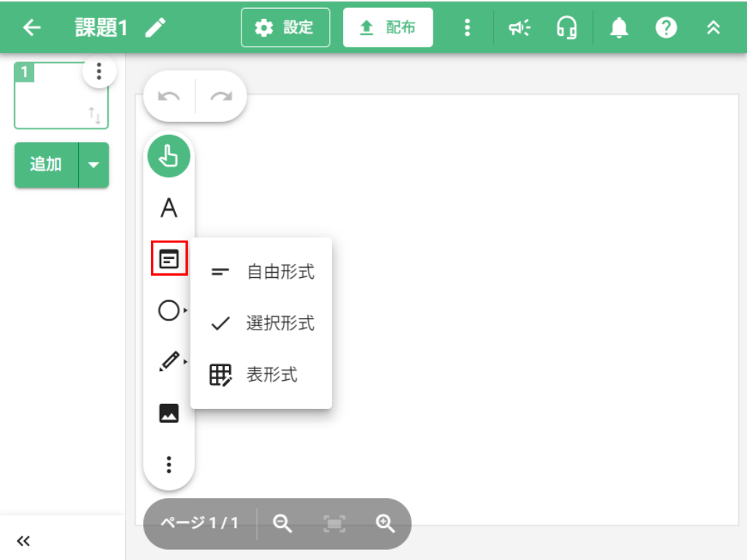Click the page reorder arrows icon
The image size is (747, 560).
click(95, 115)
